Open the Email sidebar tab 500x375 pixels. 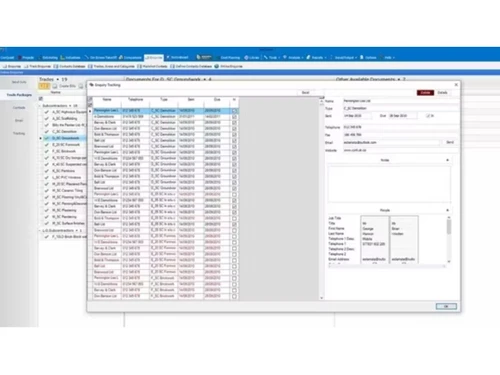pyautogui.click(x=19, y=121)
